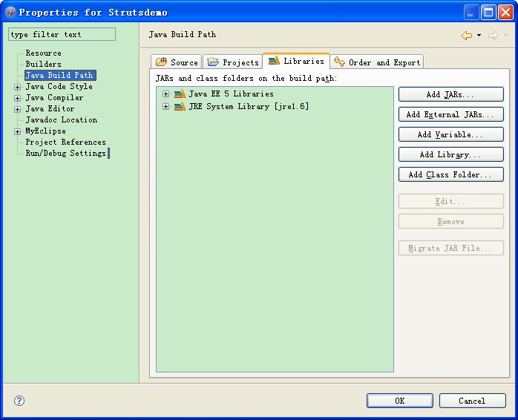Select the Libraries tab
Viewport: 518px width, 420px height.
point(296,61)
